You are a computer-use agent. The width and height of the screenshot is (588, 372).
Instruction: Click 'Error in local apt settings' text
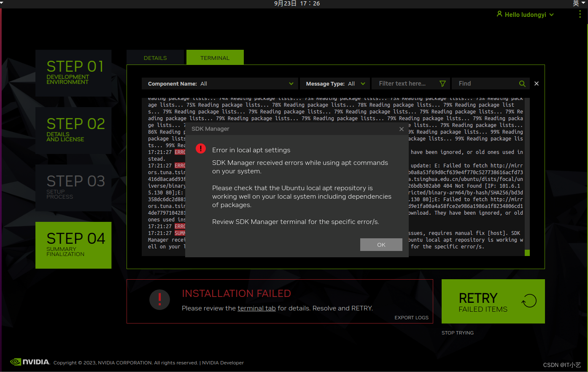tap(251, 150)
